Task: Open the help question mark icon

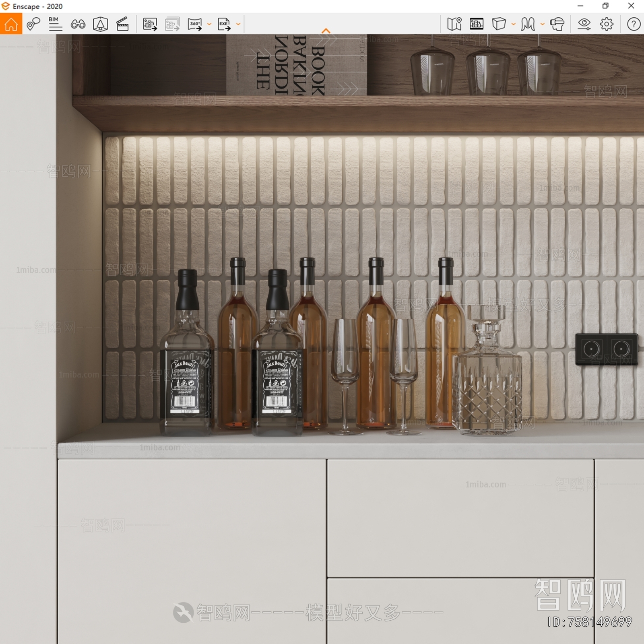Action: pos(634,24)
